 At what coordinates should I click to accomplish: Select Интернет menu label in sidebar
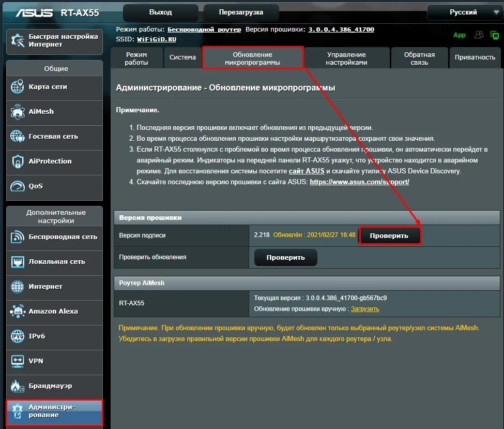point(45,286)
